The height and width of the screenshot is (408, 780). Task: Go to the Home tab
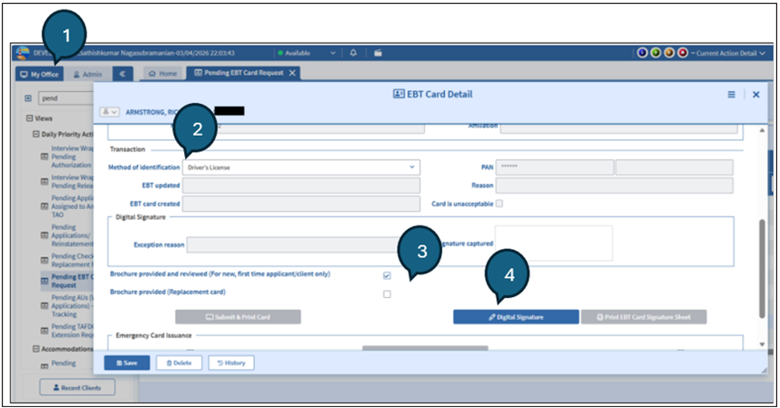(163, 73)
